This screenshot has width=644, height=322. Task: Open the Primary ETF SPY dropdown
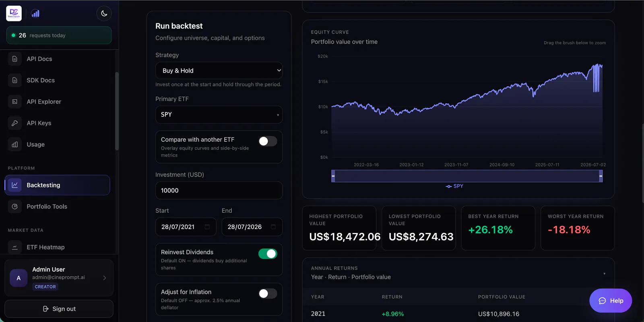click(x=219, y=114)
